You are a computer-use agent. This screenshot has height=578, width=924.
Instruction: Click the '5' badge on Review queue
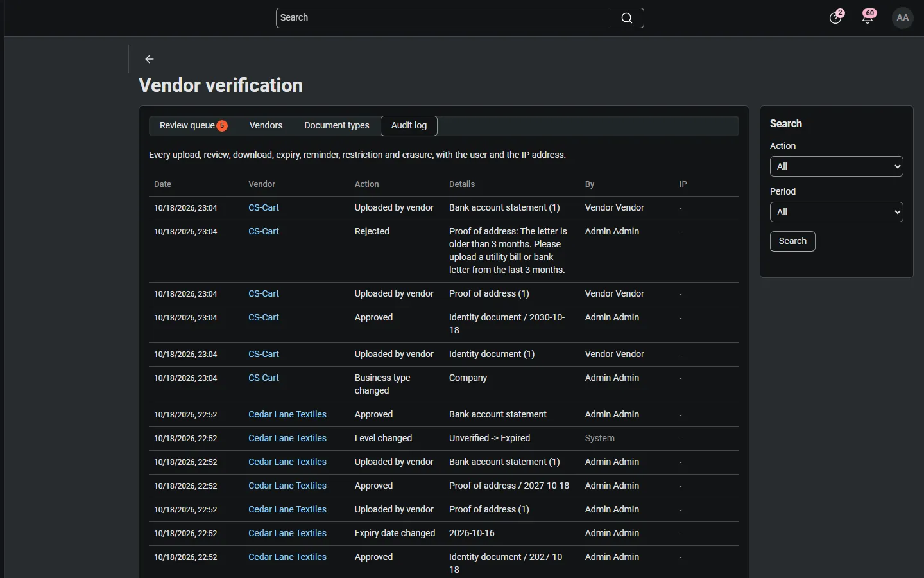click(222, 126)
